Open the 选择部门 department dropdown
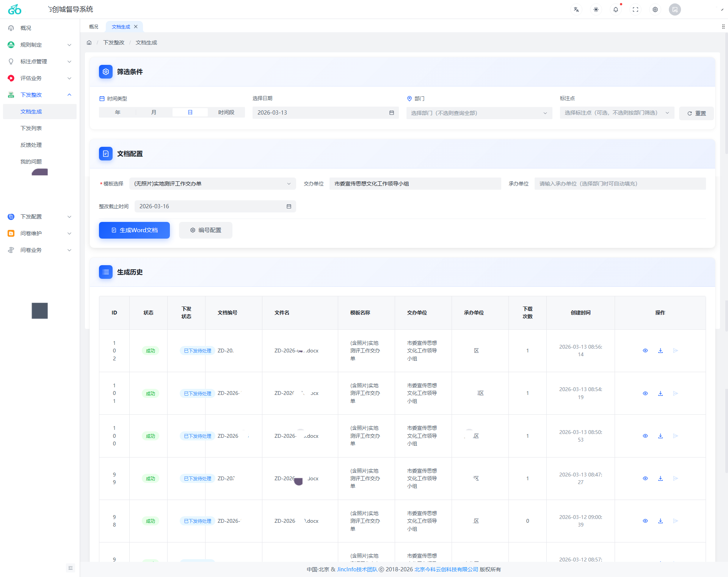 [479, 113]
